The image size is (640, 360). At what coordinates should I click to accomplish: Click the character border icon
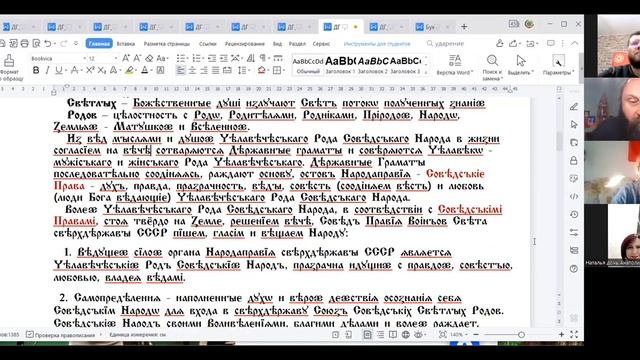pyautogui.click(x=160, y=70)
